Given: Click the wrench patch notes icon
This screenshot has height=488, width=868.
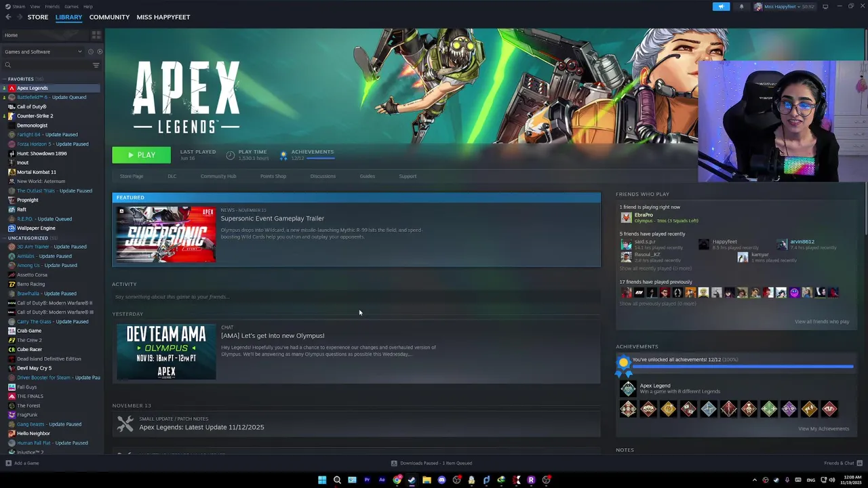Looking at the screenshot, I should point(125,424).
